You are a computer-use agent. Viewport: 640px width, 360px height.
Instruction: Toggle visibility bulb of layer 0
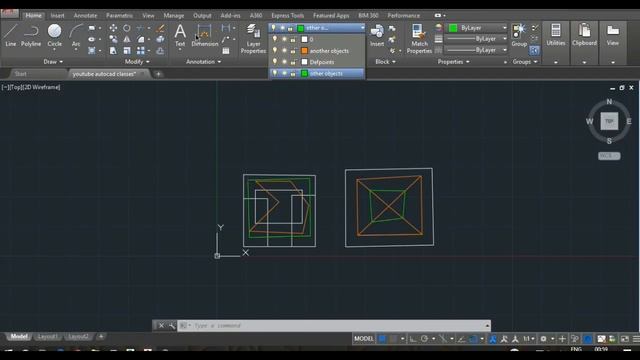click(275, 39)
